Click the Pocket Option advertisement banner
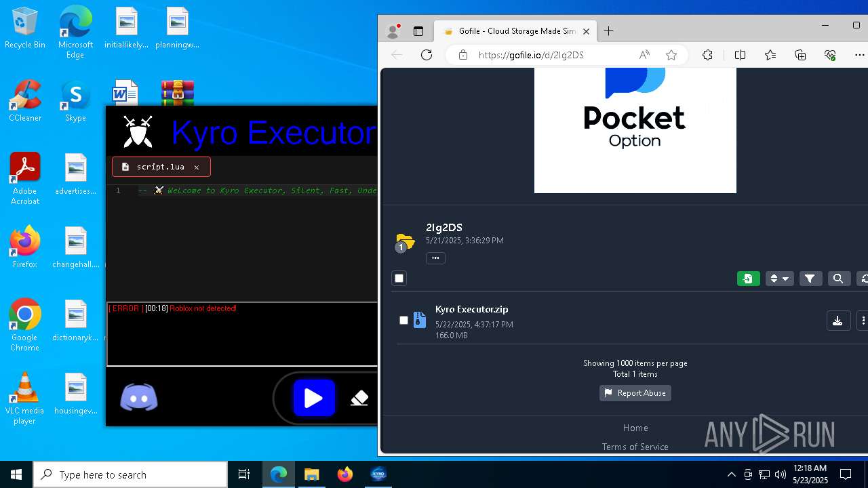 [635, 130]
